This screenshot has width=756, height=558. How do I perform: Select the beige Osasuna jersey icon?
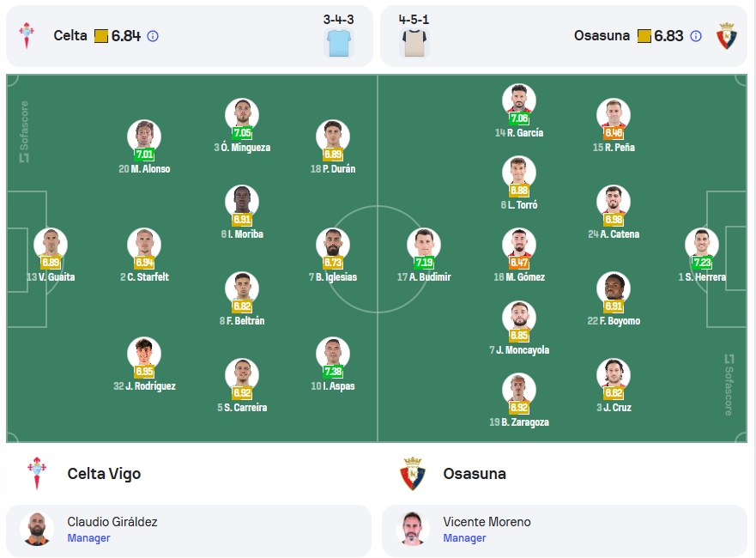(x=414, y=42)
